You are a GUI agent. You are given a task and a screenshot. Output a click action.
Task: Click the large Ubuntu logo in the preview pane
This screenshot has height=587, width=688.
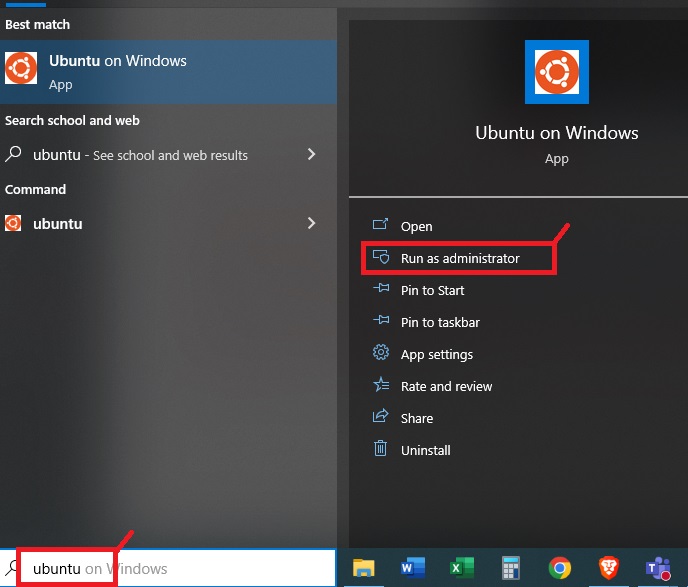tap(556, 72)
